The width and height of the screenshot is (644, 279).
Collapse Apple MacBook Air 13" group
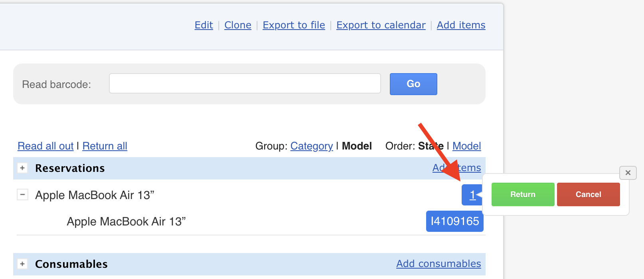click(22, 195)
